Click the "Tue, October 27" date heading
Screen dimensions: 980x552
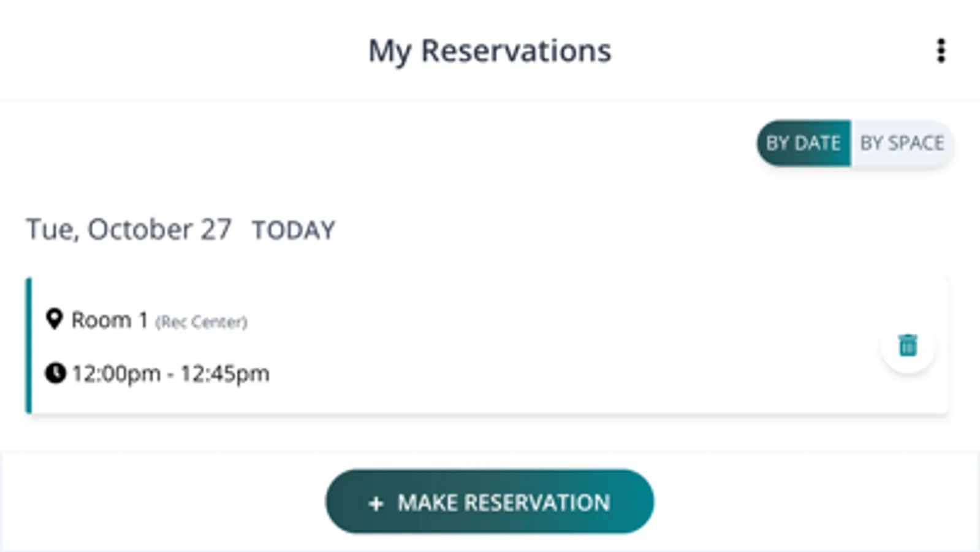pos(129,230)
